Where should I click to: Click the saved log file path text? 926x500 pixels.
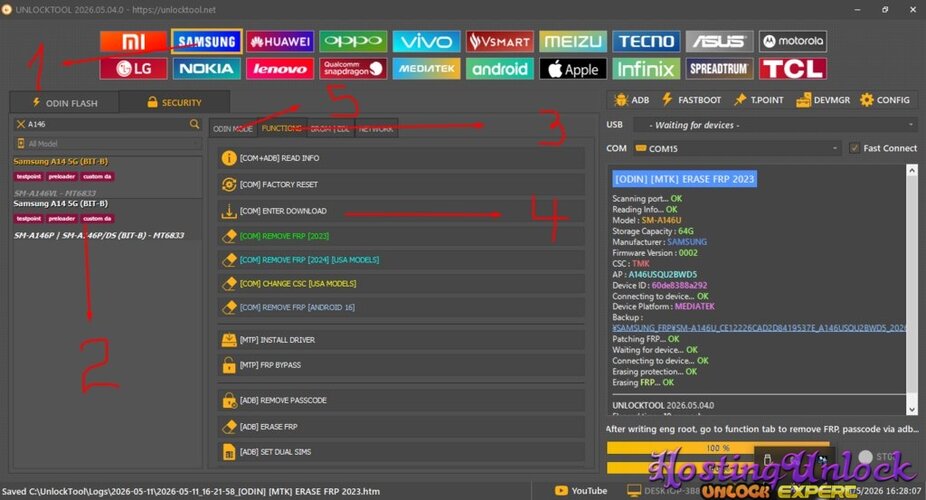191,491
